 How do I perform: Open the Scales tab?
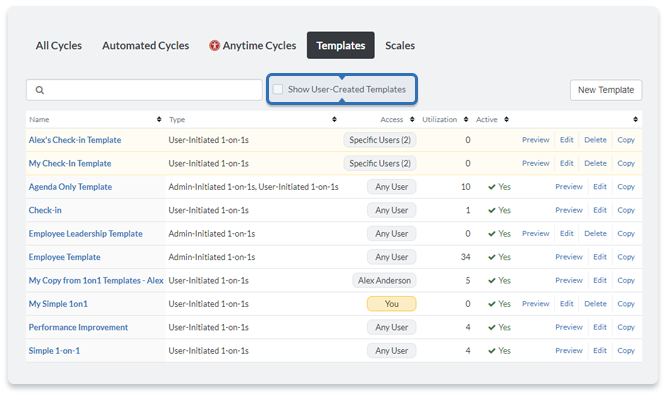click(x=400, y=45)
